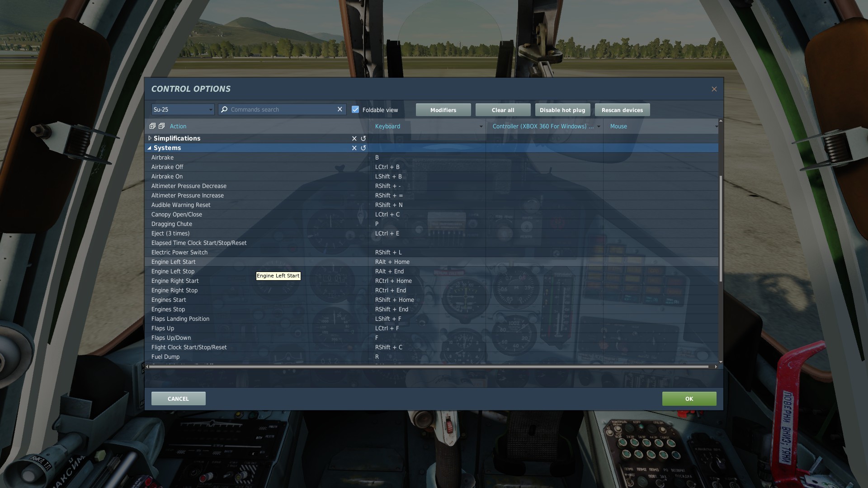Expand all categories icon in Action header
Screen dimensions: 868x488
pos(152,126)
